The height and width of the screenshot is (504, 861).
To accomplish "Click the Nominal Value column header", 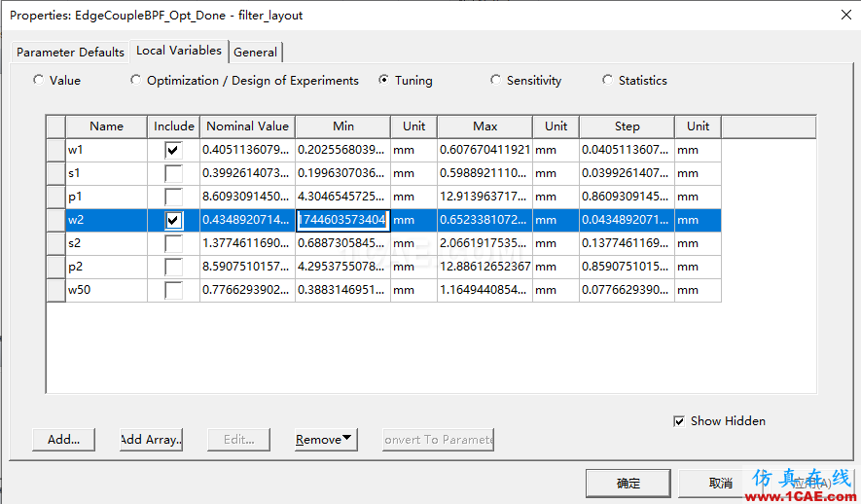I will click(248, 126).
